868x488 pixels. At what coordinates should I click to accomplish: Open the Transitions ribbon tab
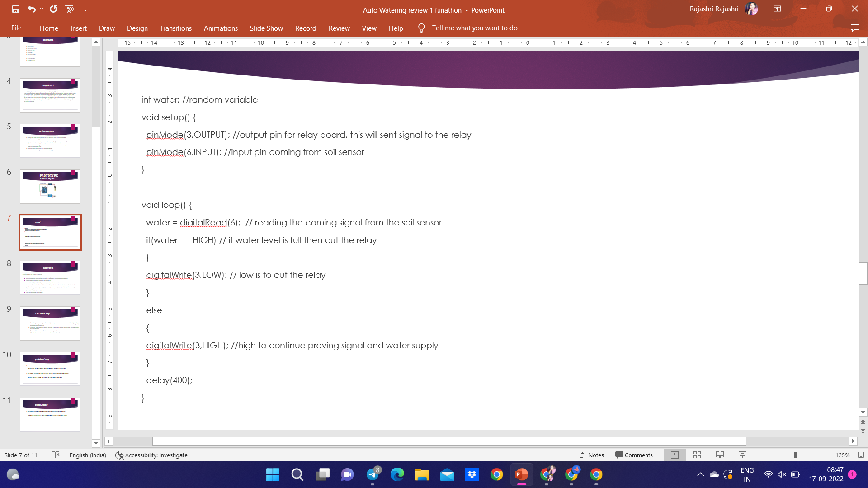point(175,28)
